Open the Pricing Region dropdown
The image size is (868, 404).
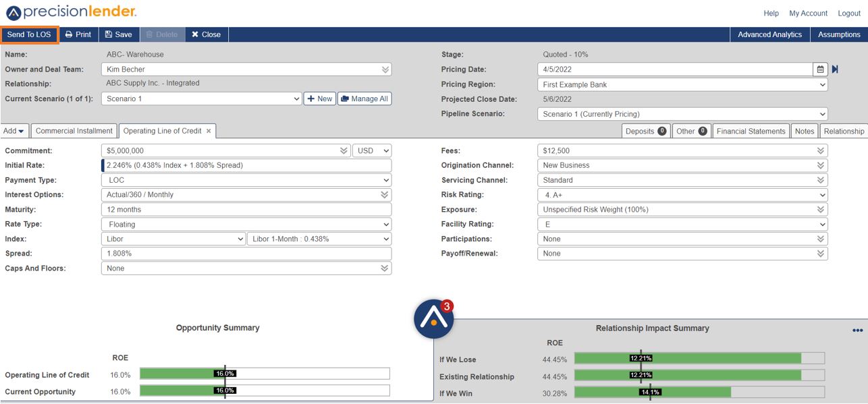pyautogui.click(x=682, y=84)
